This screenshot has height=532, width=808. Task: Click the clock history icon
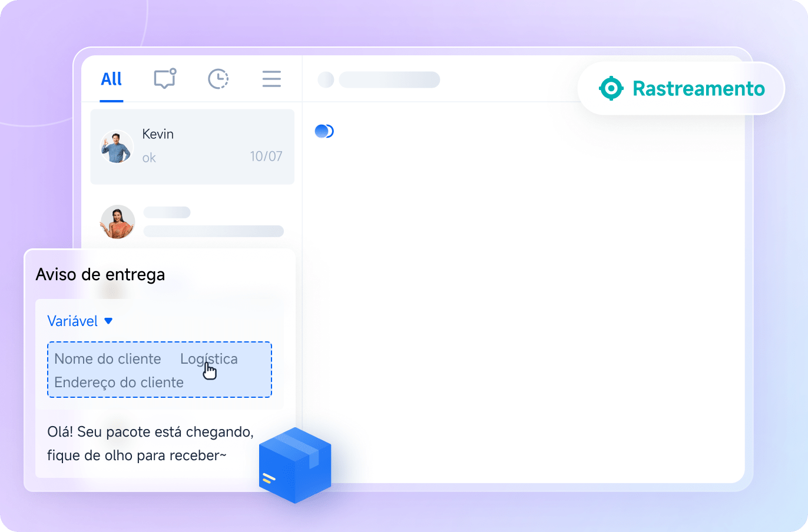click(218, 79)
